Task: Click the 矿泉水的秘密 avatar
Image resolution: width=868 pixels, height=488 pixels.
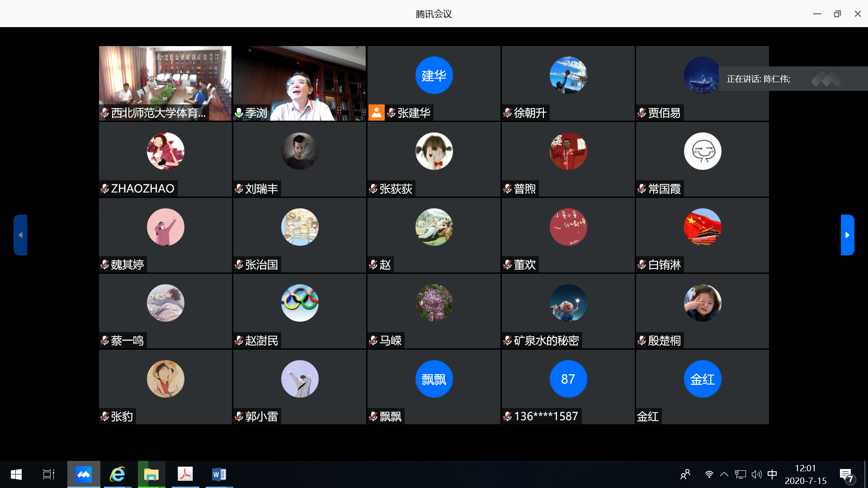Action: click(x=568, y=303)
